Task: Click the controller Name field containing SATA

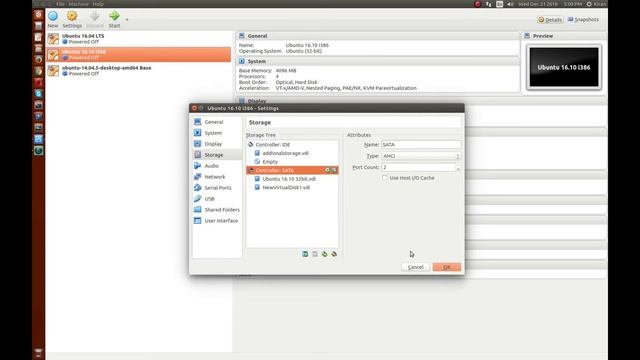Action: pyautogui.click(x=421, y=144)
